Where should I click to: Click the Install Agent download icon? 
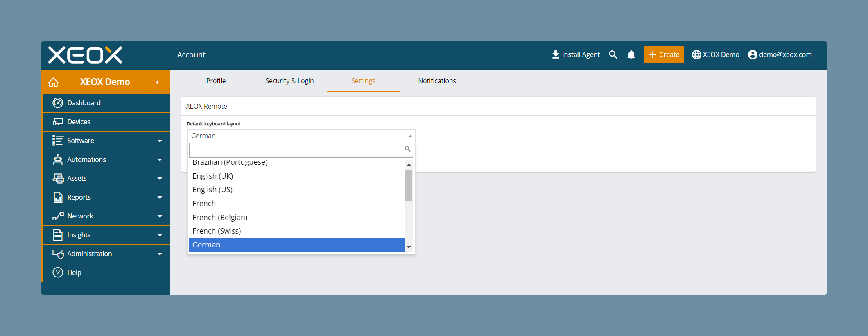pyautogui.click(x=556, y=54)
